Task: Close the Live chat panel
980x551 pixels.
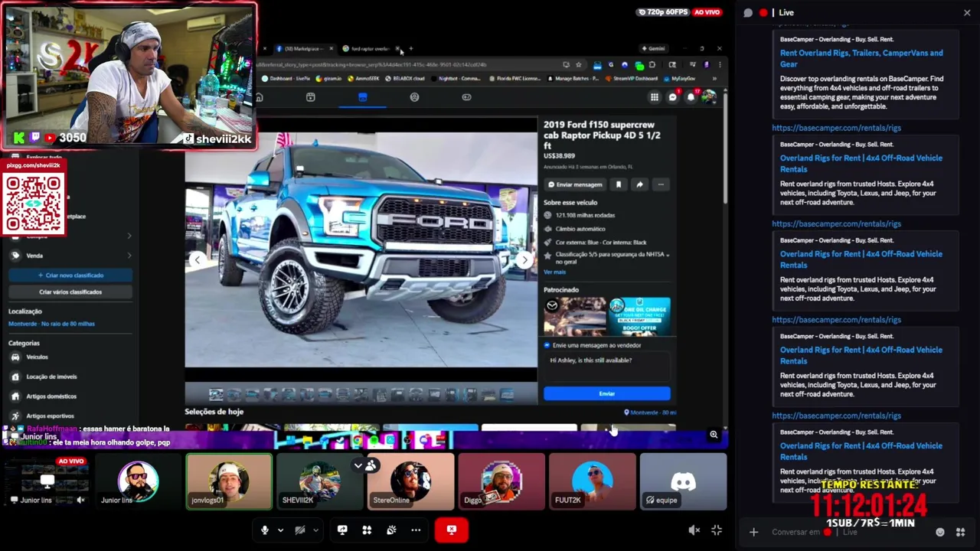Action: [967, 12]
